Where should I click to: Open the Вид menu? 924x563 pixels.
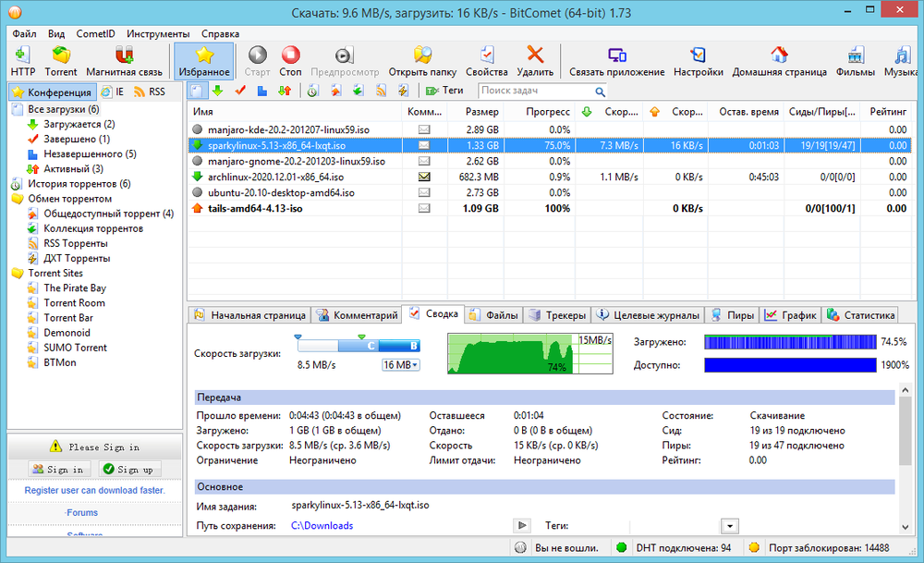(56, 33)
